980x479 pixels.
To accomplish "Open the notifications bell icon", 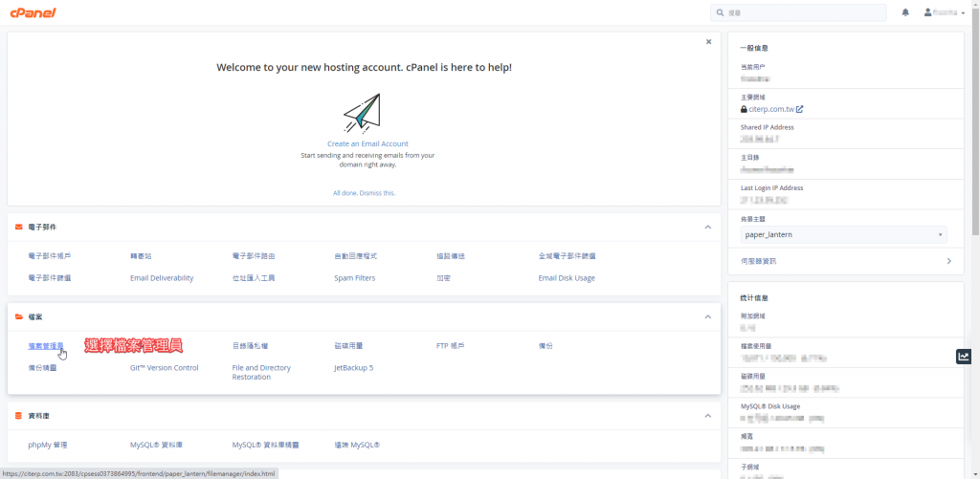I will coord(905,12).
